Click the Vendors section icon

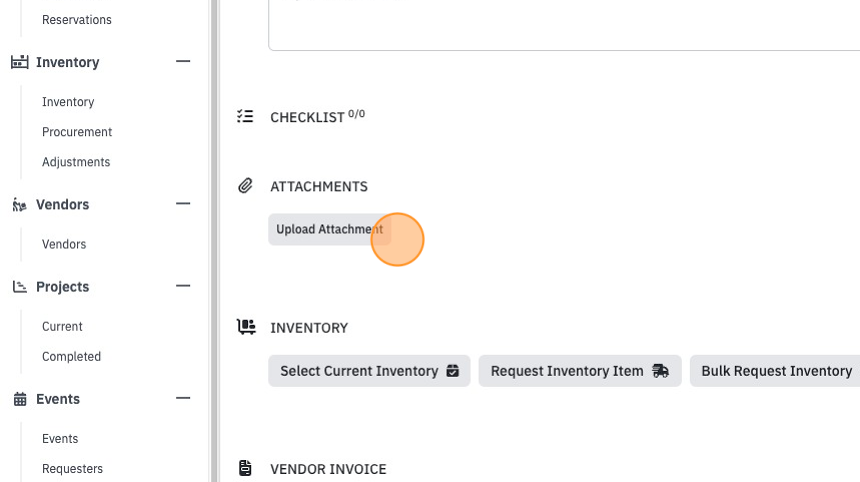tap(20, 205)
